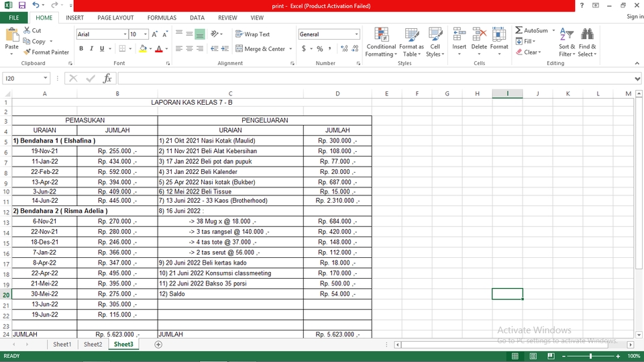Toggle Underline formatting
Screen dimensions: 644x362
coord(102,48)
